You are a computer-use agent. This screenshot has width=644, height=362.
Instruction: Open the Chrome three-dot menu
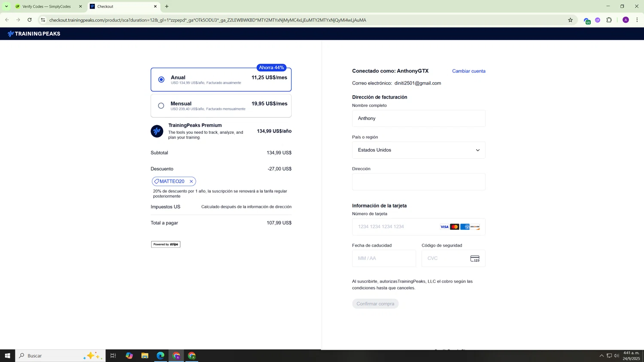pyautogui.click(x=637, y=20)
